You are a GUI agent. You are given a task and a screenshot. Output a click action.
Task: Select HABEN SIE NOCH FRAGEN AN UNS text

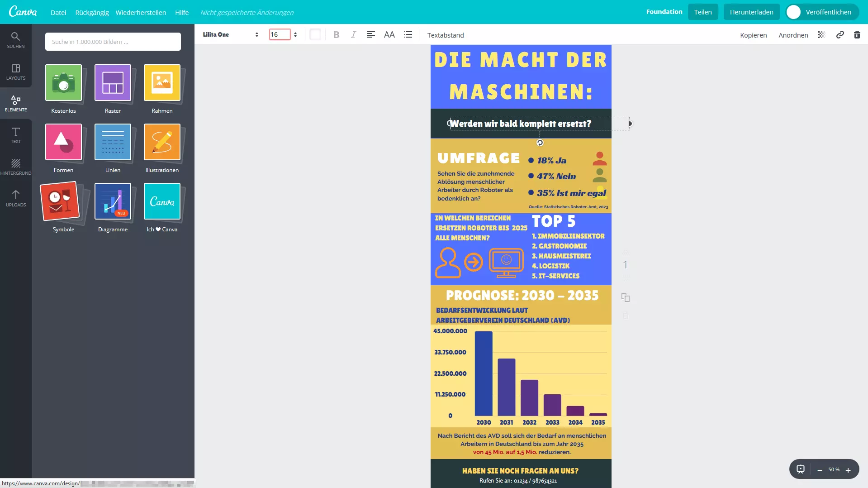(520, 471)
